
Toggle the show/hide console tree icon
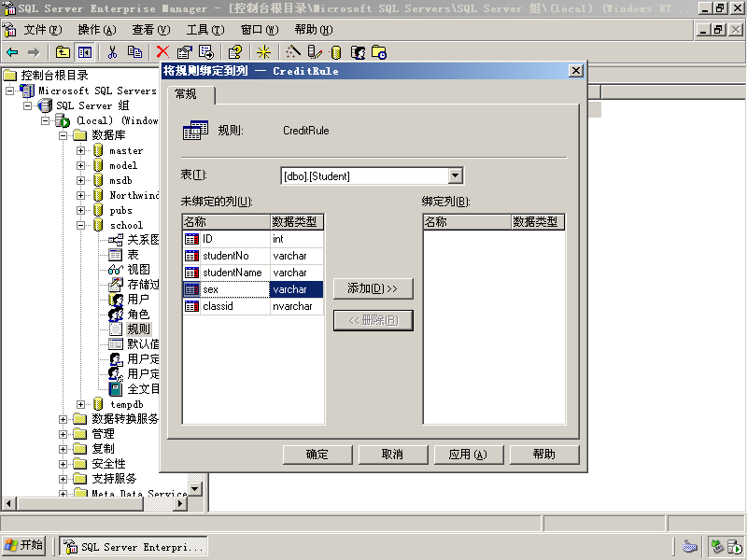(x=85, y=52)
